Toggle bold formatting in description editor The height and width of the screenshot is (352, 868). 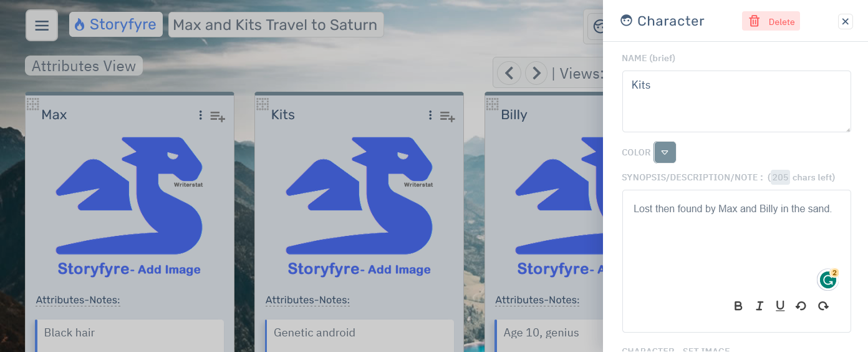click(x=738, y=306)
